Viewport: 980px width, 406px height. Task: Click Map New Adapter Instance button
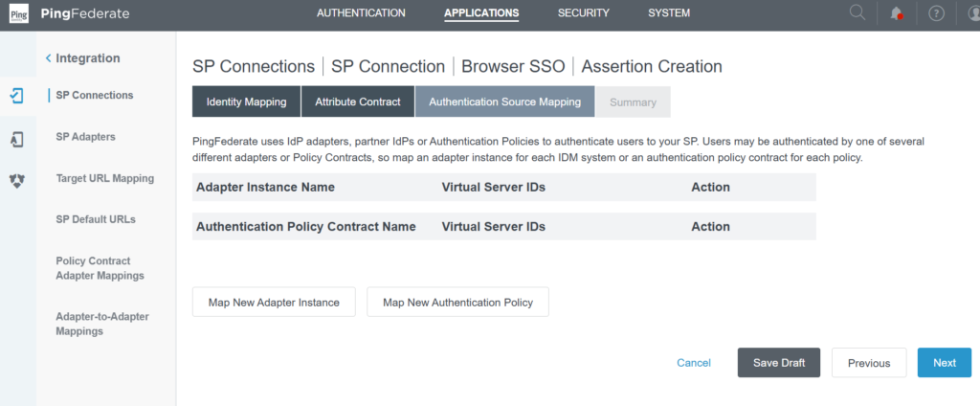point(274,303)
